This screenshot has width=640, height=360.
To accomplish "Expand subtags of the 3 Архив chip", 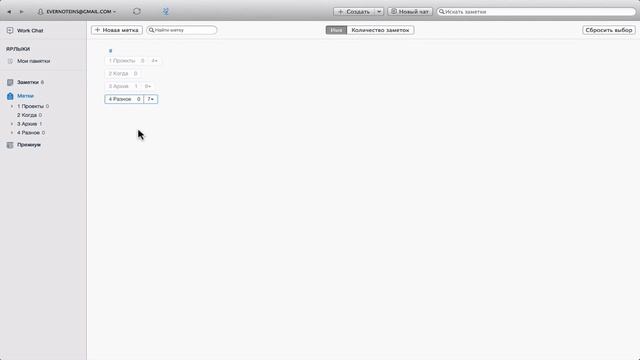I will pyautogui.click(x=148, y=86).
